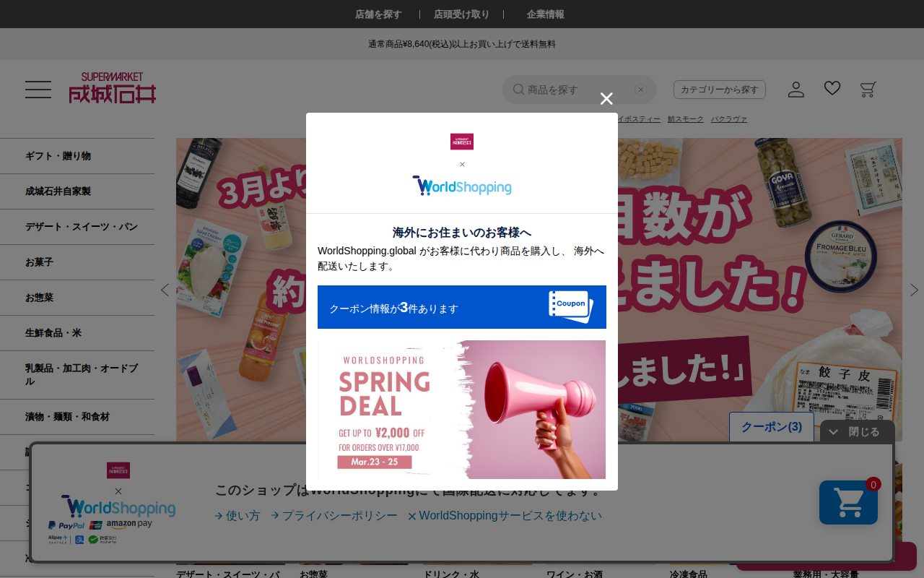Open 店舗を探す in the top menu
Viewport: 924px width, 578px height.
[x=378, y=14]
